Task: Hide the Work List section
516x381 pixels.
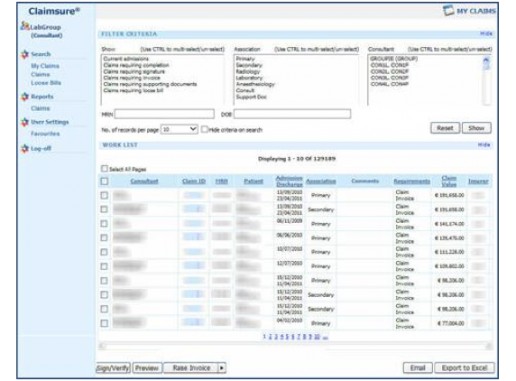Action: pos(484,145)
